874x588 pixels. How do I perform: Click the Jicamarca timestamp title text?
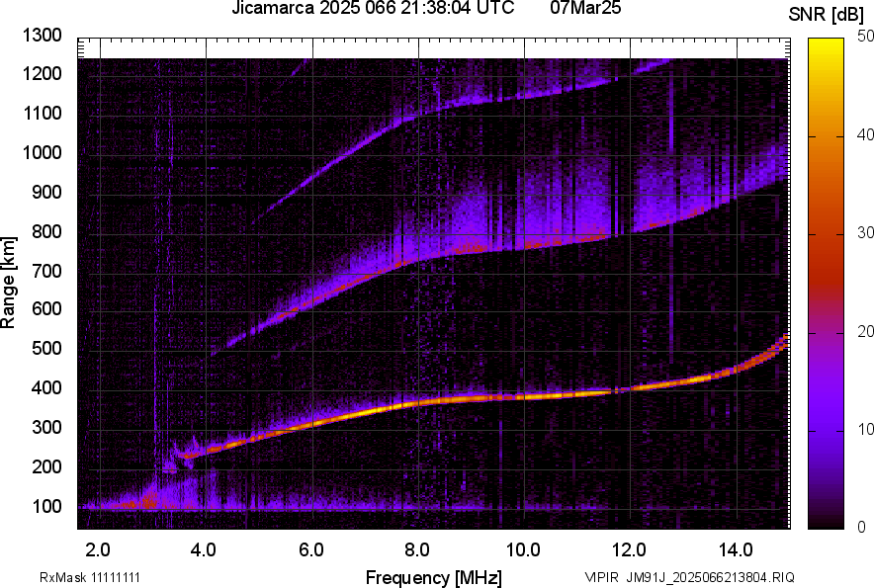(x=373, y=9)
